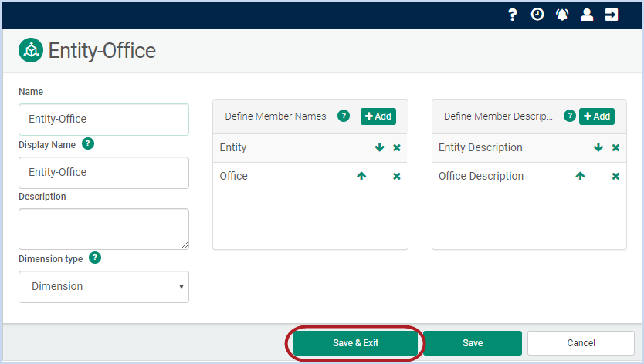Click the Define Member Descrip... heading

[498, 116]
